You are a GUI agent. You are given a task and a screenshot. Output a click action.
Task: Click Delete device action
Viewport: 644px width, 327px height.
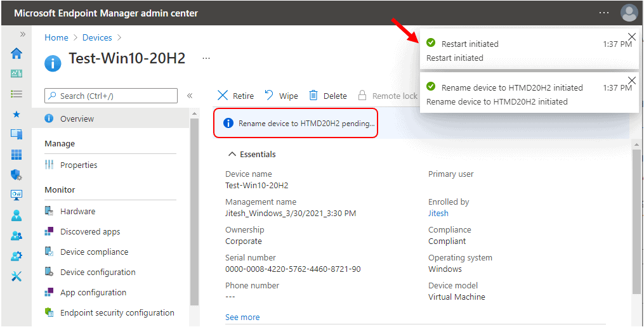tap(328, 96)
